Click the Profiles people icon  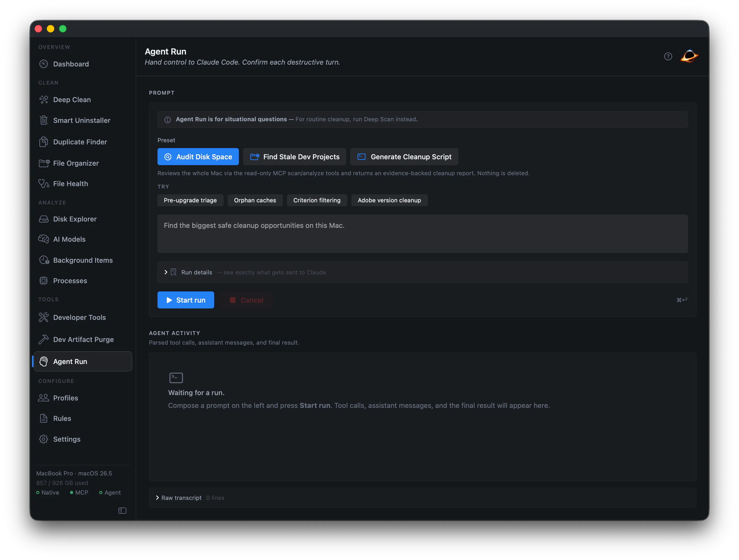(43, 398)
